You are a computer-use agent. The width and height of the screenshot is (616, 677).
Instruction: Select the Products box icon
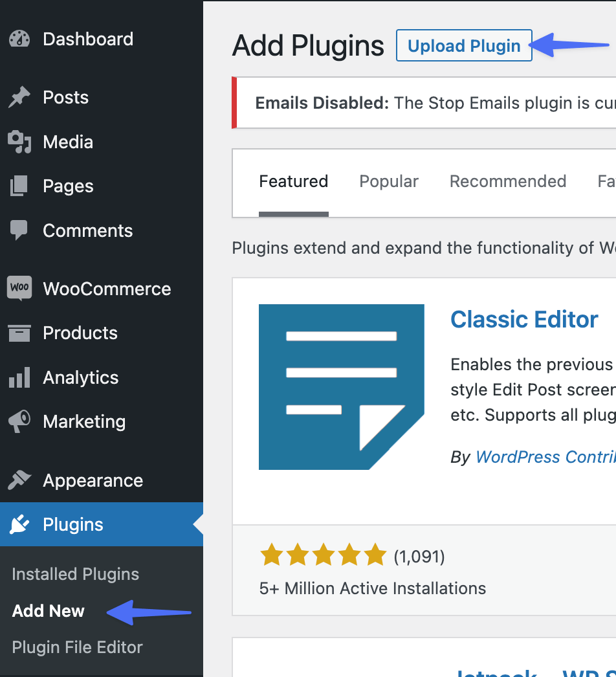(19, 333)
